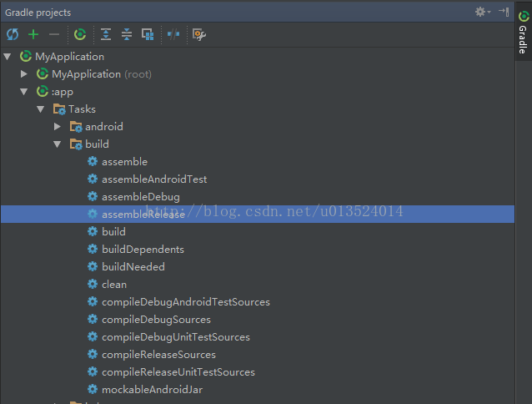Hide the Gradle projects panel
The height and width of the screenshot is (404, 532).
(x=504, y=12)
